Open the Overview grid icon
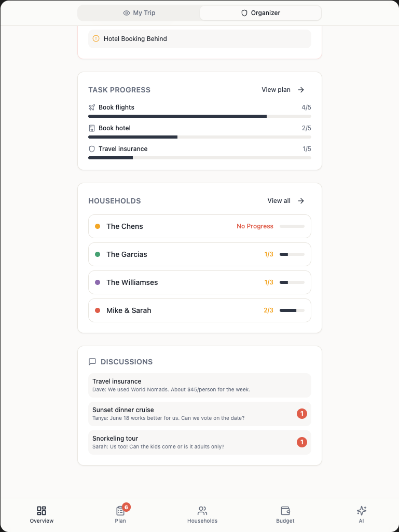Screen dimensions: 399x532 point(42,511)
